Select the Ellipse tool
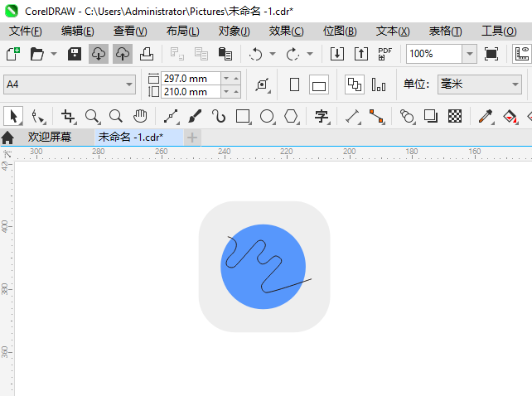Viewport: 532px width, 396px height. [x=268, y=116]
